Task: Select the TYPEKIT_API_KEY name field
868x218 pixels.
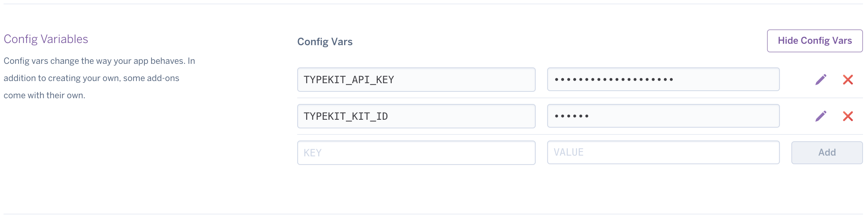Action: click(x=416, y=80)
